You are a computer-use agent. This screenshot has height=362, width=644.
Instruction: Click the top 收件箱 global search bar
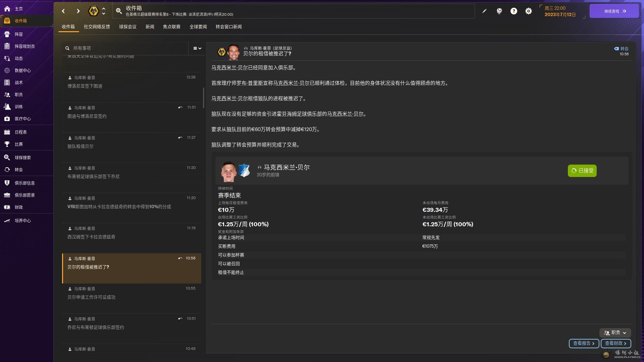point(293,11)
